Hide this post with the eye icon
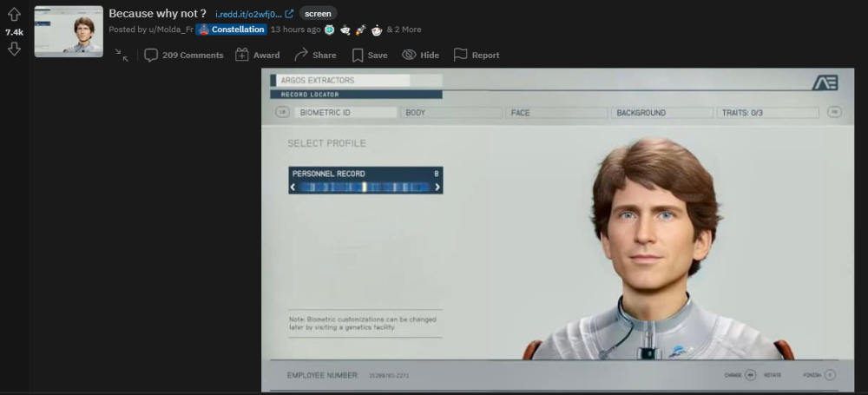The image size is (868, 395). pos(409,55)
